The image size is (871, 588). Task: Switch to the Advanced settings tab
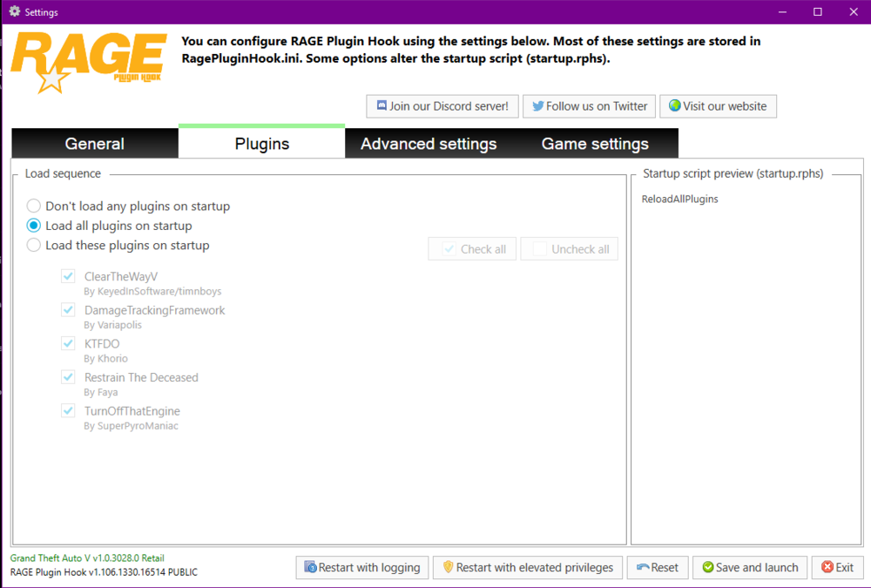(429, 143)
